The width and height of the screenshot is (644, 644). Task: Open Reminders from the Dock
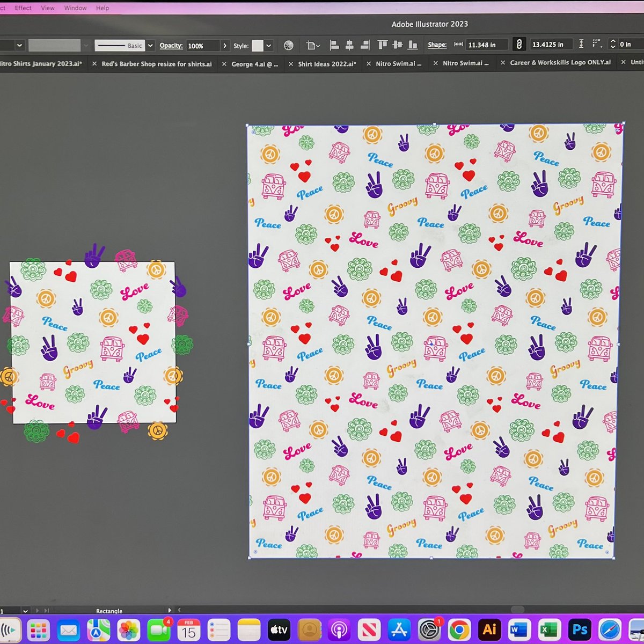(219, 630)
